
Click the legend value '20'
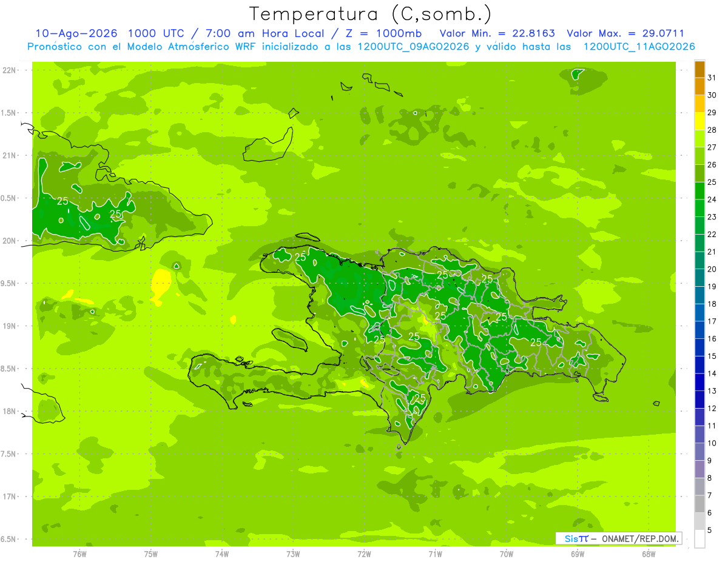click(x=712, y=269)
